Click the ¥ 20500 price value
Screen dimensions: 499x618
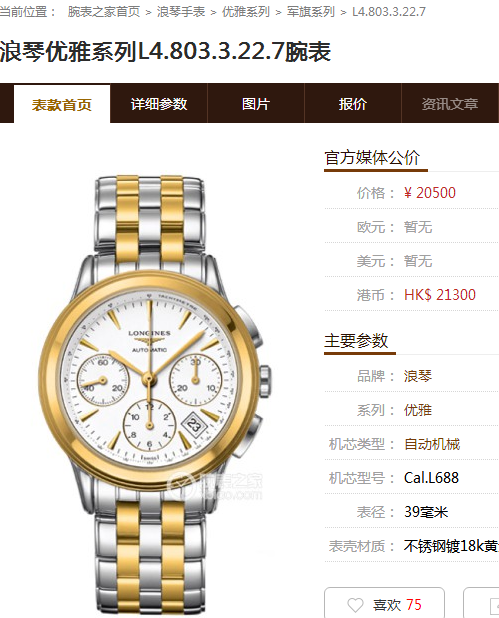[x=430, y=193]
